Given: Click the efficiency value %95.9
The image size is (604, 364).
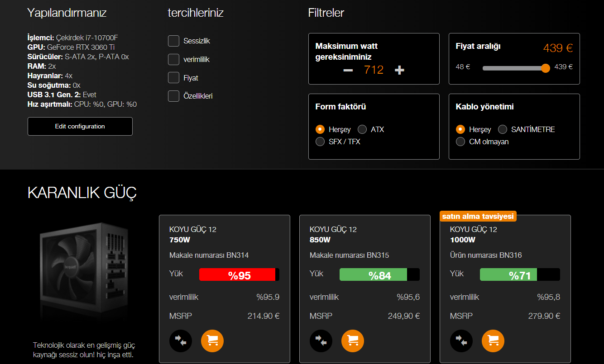Looking at the screenshot, I should point(268,297).
